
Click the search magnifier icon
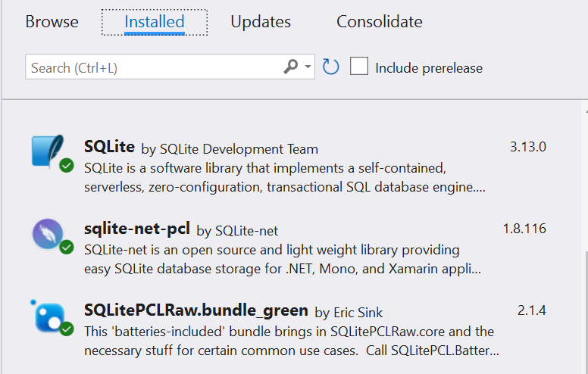[290, 67]
